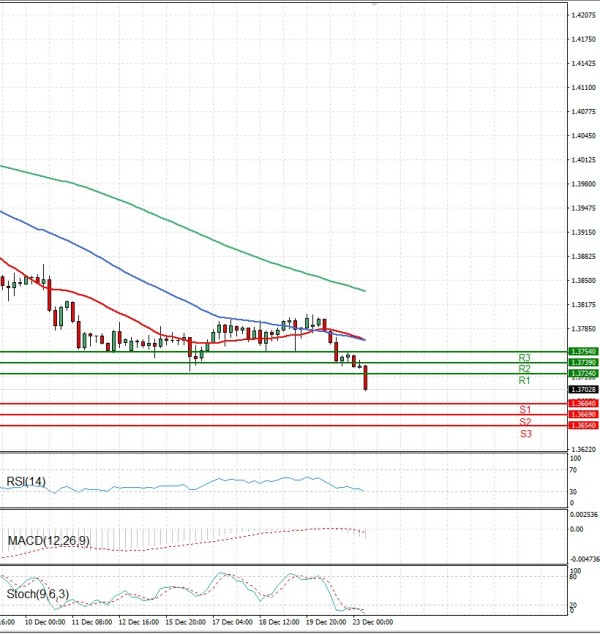
Task: Select the 1.42075 price axis label
Action: (583, 16)
